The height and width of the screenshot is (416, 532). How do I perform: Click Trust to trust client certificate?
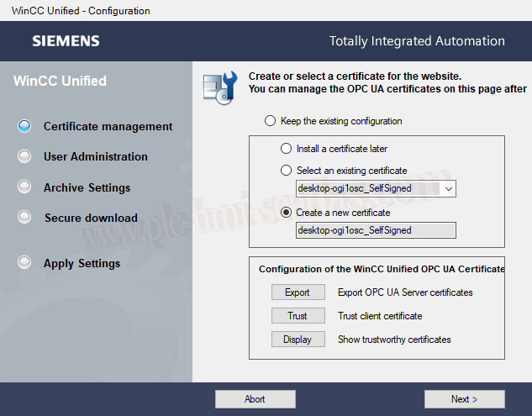click(298, 316)
